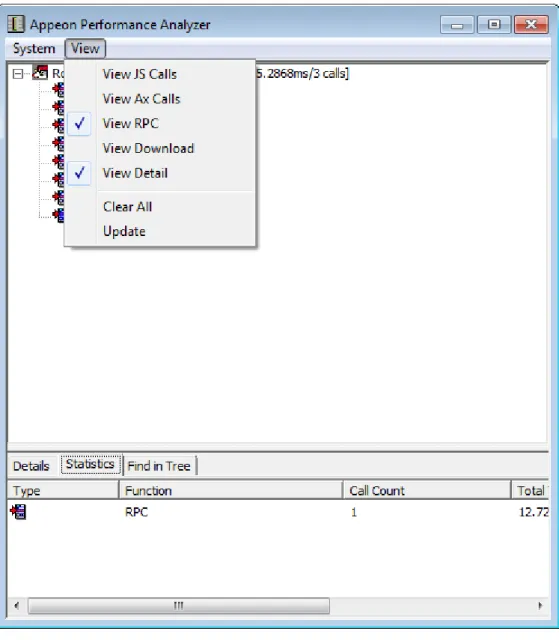Image resolution: width=559 pixels, height=640 pixels.
Task: Click the root node timing text with 3 calls
Action: [302, 74]
